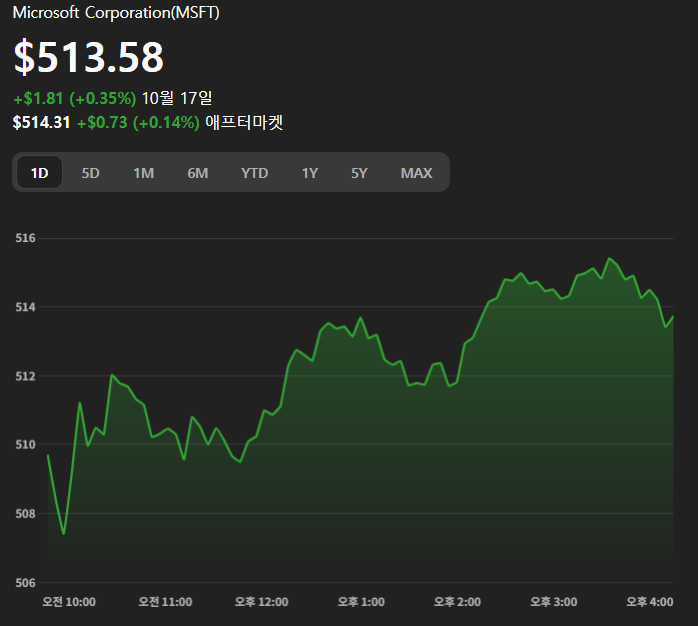Click the 512 y-axis label
The height and width of the screenshot is (626, 698).
[25, 376]
